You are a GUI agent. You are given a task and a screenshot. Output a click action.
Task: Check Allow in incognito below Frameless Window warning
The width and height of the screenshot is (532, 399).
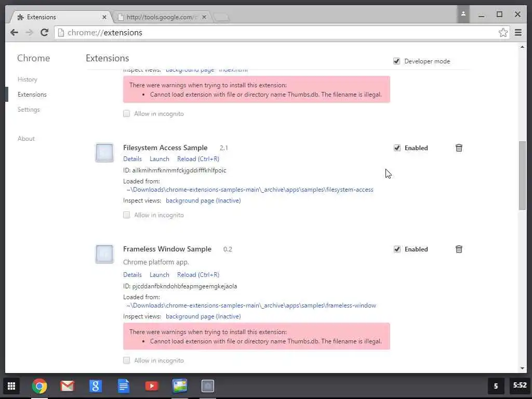point(127,361)
